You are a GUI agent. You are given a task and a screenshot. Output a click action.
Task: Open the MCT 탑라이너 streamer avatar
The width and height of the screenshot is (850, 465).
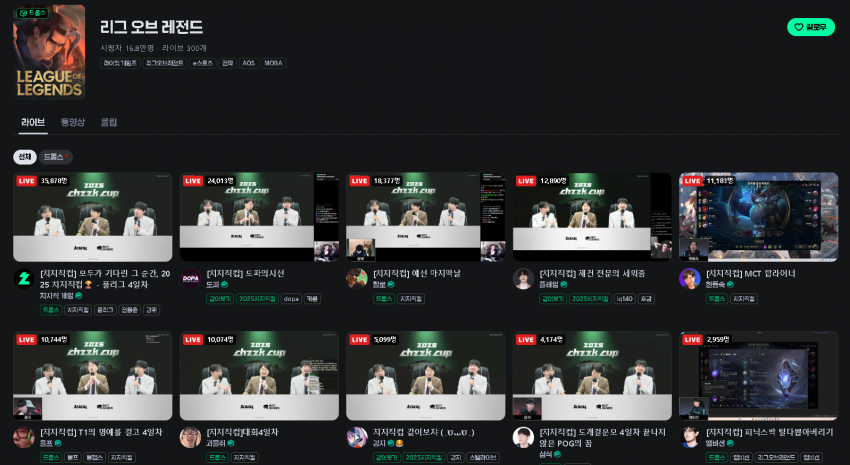click(690, 279)
